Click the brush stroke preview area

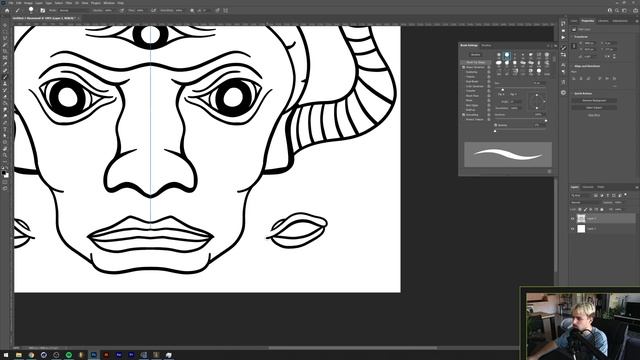pos(508,154)
